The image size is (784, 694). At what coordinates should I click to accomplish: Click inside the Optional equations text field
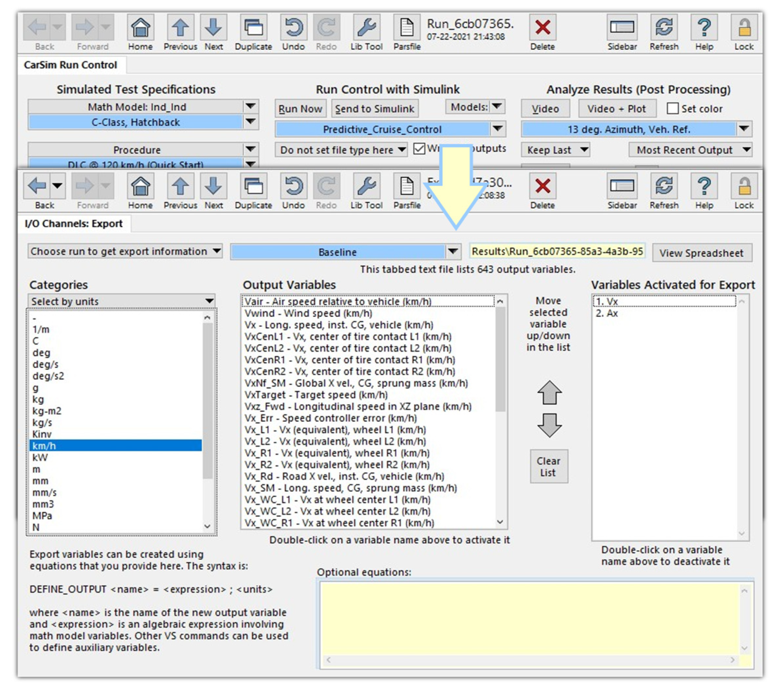point(529,618)
